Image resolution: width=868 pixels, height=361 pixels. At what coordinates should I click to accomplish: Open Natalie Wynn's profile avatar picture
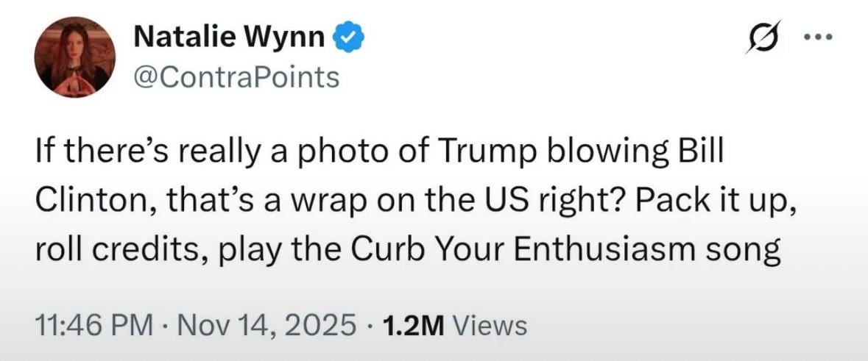75,57
